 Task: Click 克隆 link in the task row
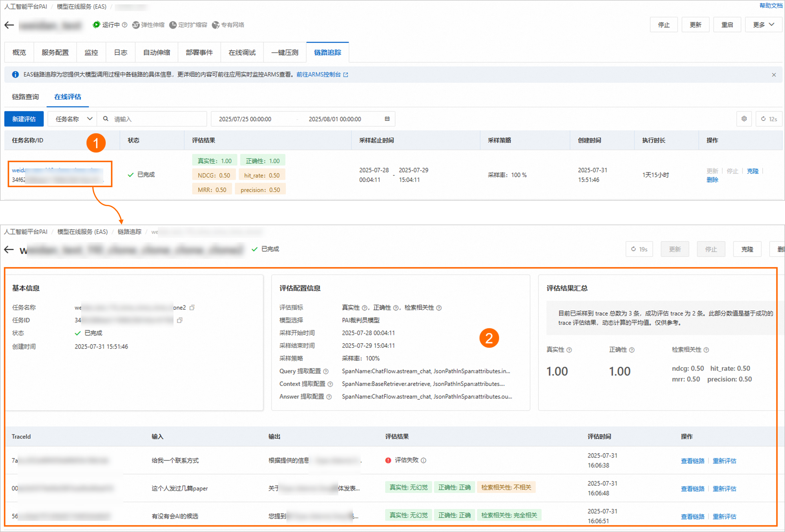752,171
